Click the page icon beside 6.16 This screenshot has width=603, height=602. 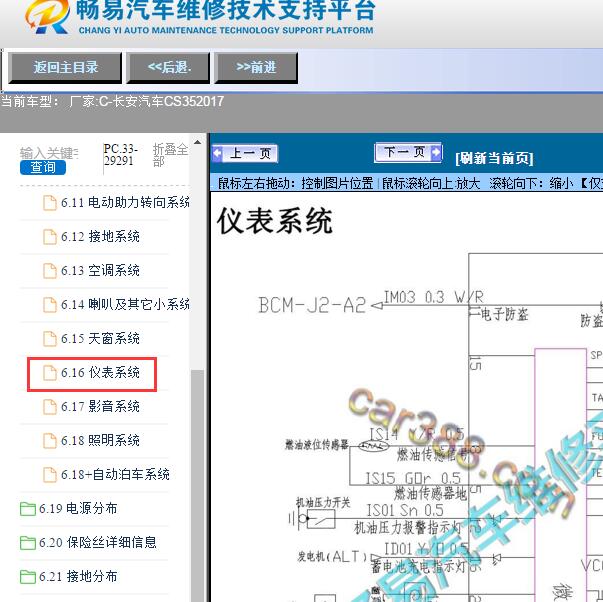point(50,373)
